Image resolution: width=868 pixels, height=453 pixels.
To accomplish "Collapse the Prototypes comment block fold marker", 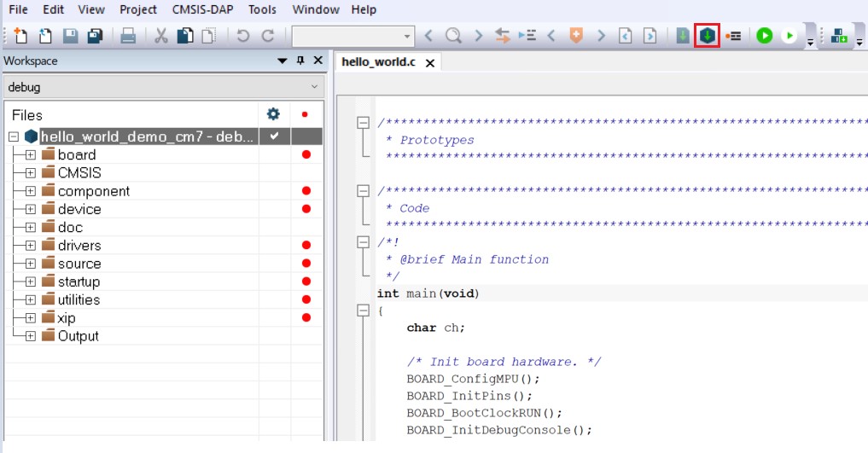I will click(363, 123).
